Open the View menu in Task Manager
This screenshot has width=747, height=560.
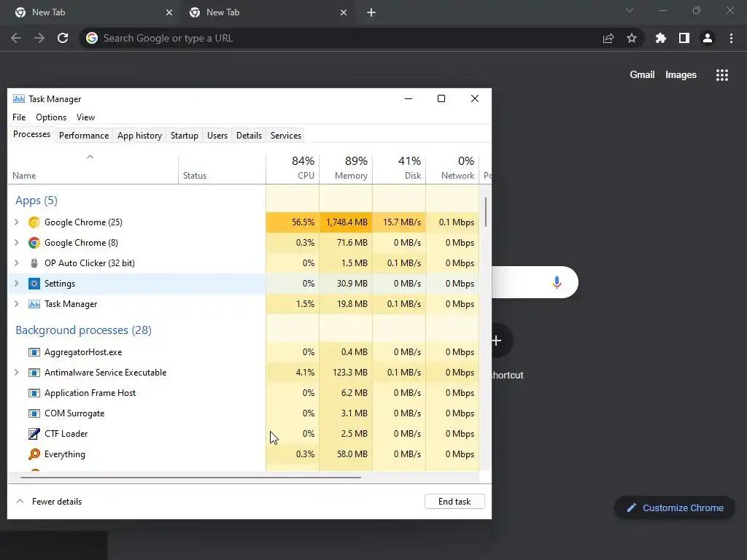(x=86, y=117)
